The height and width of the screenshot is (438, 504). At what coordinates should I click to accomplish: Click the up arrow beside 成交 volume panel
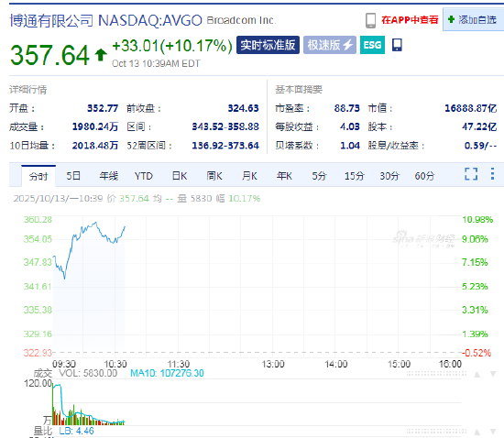tap(477, 375)
